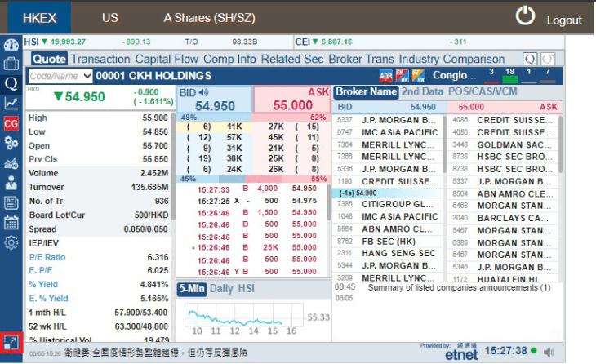Switch to the 2nd Data tab
The image size is (596, 364).
click(x=422, y=91)
